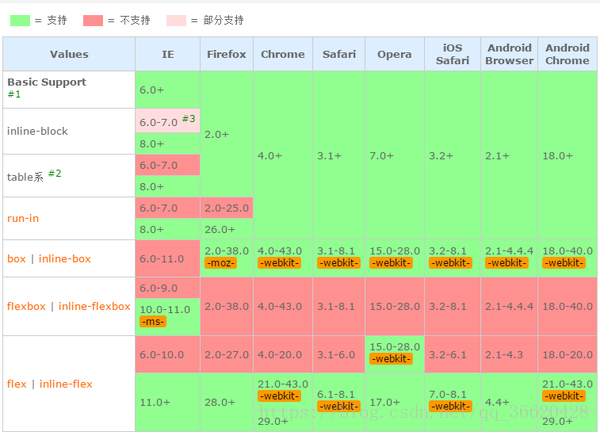Click Firefox 26.0+ run-in cell

coord(227,229)
